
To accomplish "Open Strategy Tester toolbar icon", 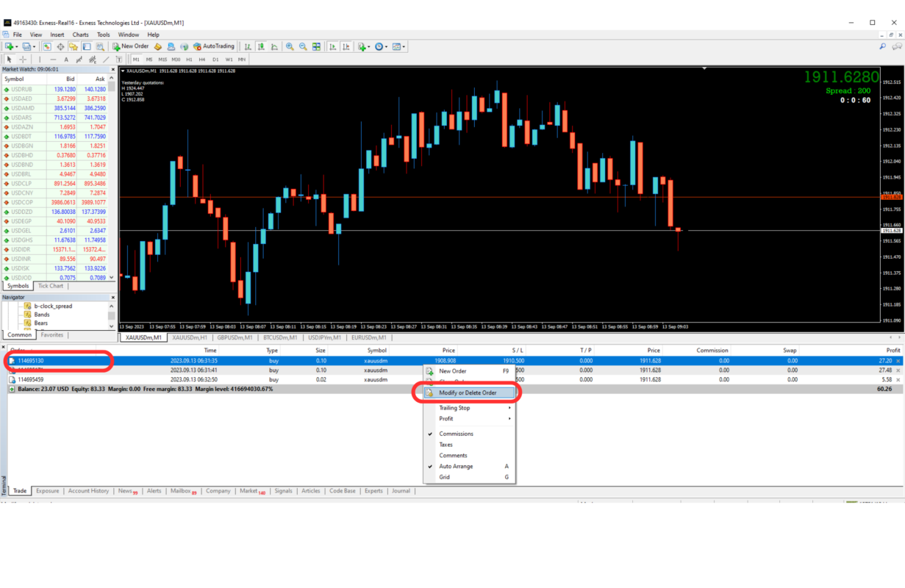I will [x=100, y=46].
